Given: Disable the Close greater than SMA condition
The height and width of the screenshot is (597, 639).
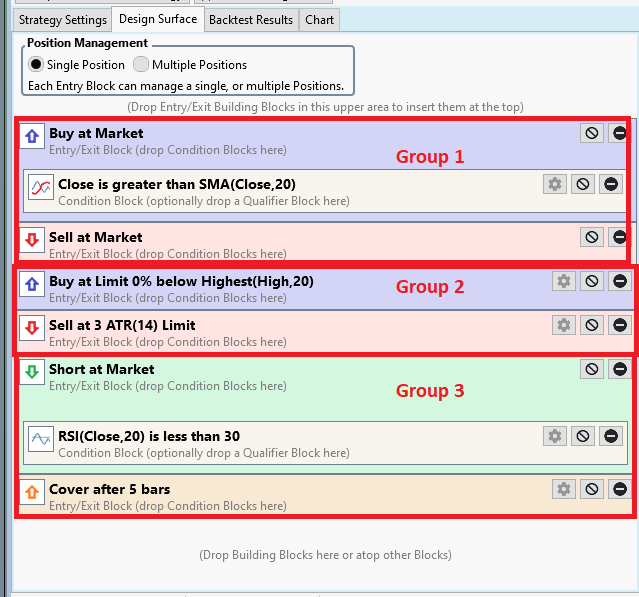Looking at the screenshot, I should (x=582, y=184).
